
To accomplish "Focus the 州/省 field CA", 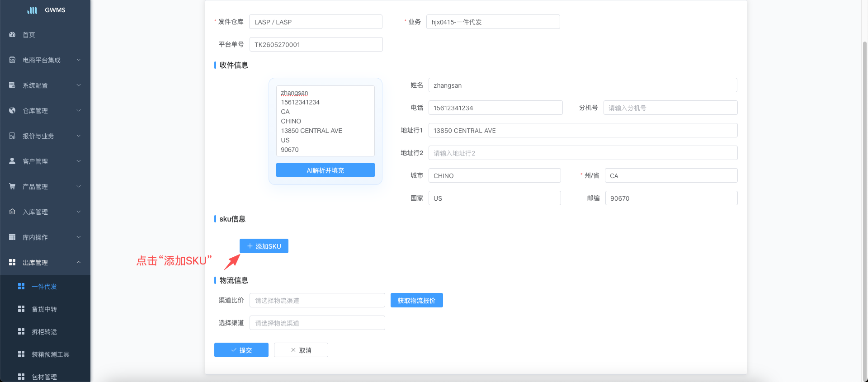I will point(671,175).
